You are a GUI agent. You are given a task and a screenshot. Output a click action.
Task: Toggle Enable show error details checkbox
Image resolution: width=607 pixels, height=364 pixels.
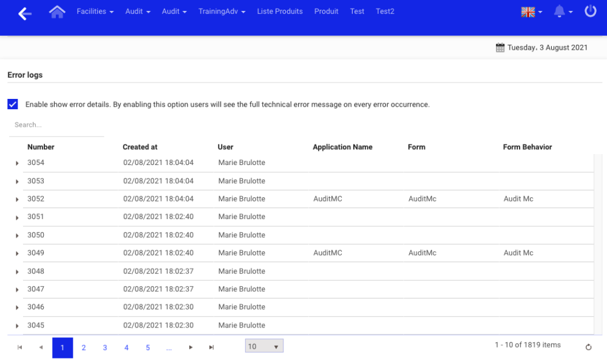pyautogui.click(x=13, y=104)
